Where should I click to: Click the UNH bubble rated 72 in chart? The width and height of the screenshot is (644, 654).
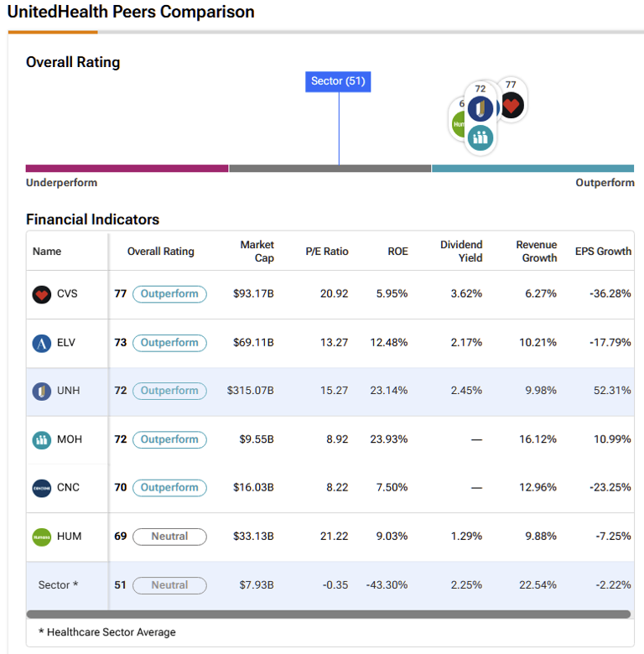tap(480, 109)
